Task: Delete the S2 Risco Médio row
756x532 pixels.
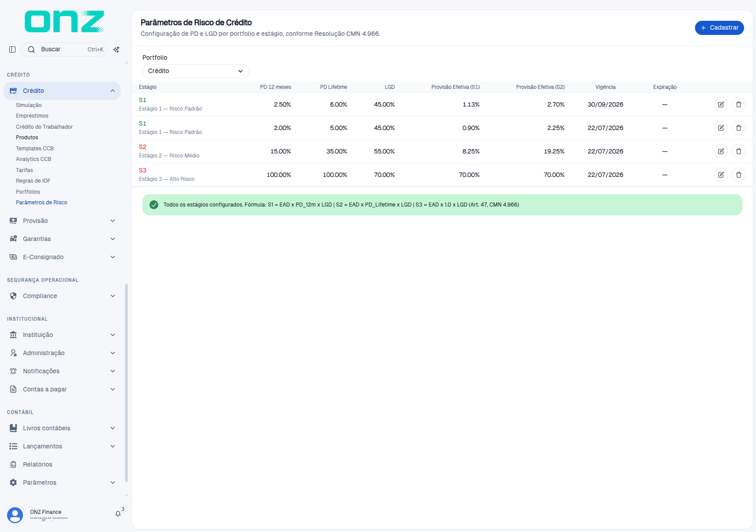Action: coord(738,151)
